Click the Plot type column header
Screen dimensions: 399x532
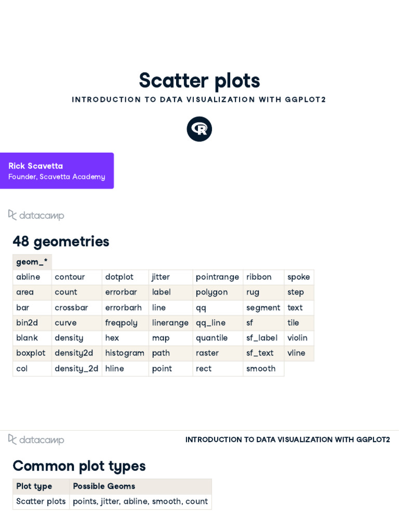point(34,486)
